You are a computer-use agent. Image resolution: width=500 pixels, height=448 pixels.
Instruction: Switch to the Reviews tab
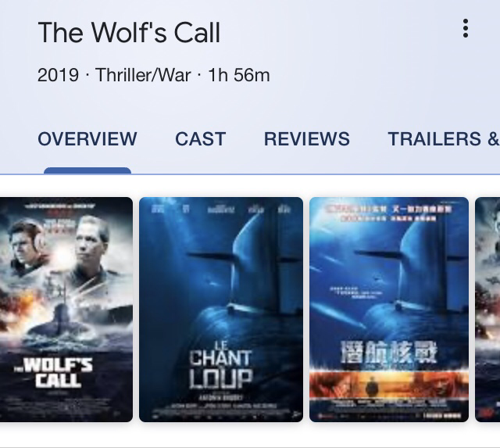[307, 139]
